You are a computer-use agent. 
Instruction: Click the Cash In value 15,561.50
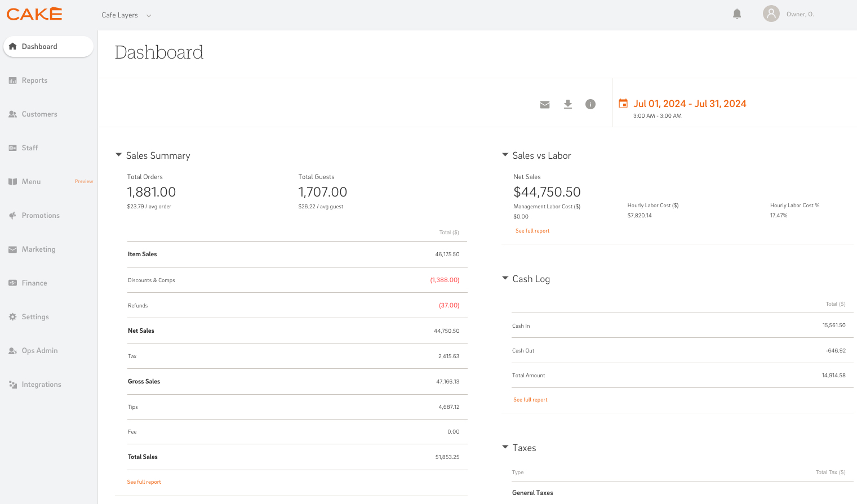click(834, 325)
